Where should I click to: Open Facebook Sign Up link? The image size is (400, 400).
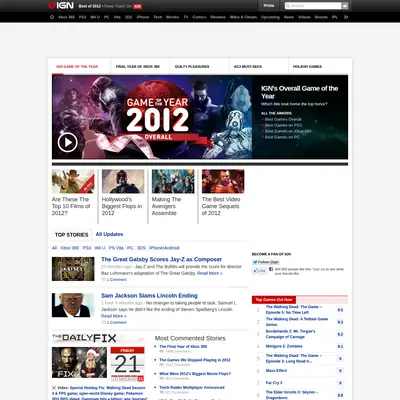tap(318, 269)
